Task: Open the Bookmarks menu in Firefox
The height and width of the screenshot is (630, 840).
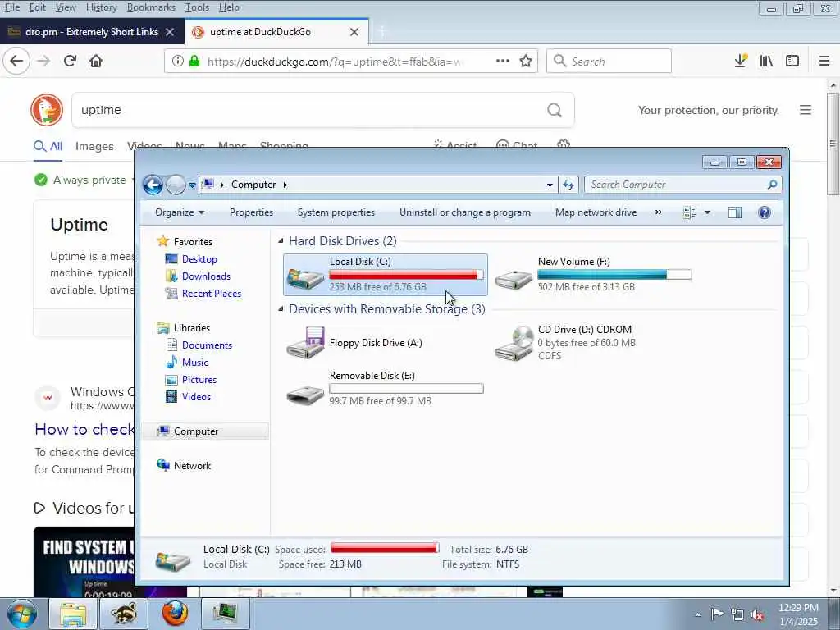Action: (x=151, y=7)
